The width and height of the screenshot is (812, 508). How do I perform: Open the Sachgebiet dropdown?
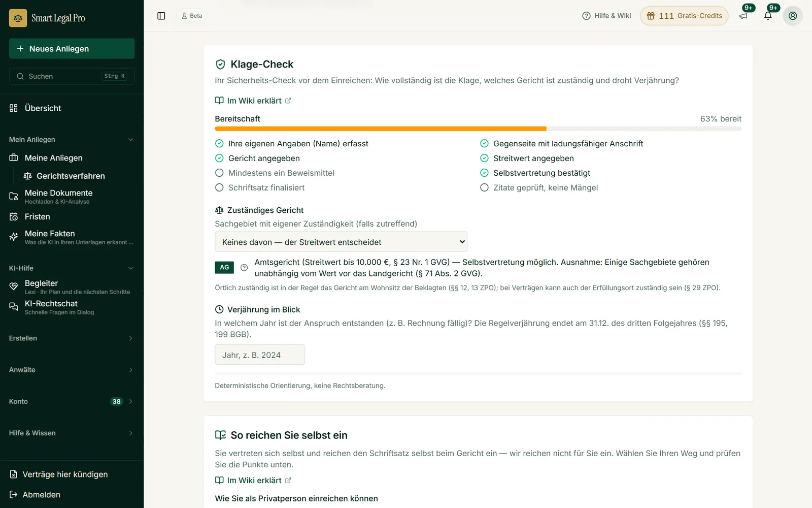341,242
